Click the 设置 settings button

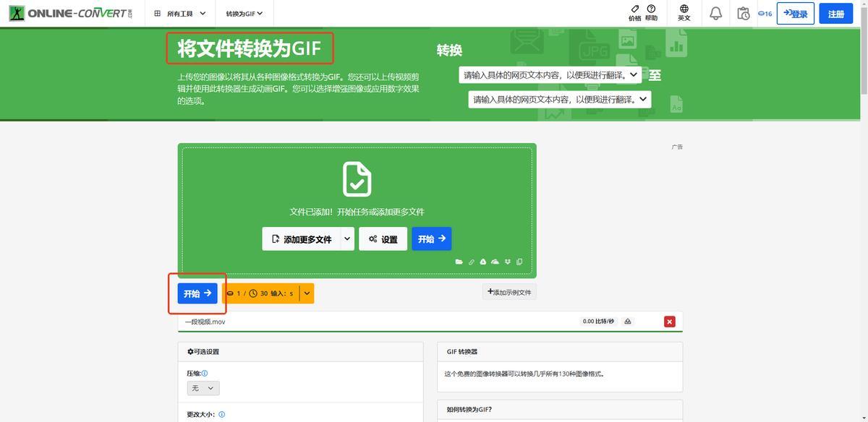pos(383,239)
